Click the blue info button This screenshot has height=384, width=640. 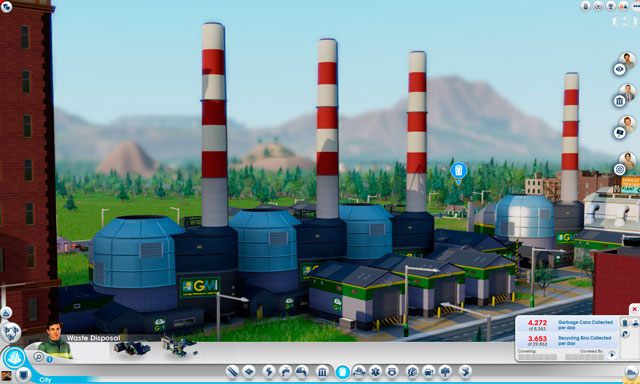(49, 360)
